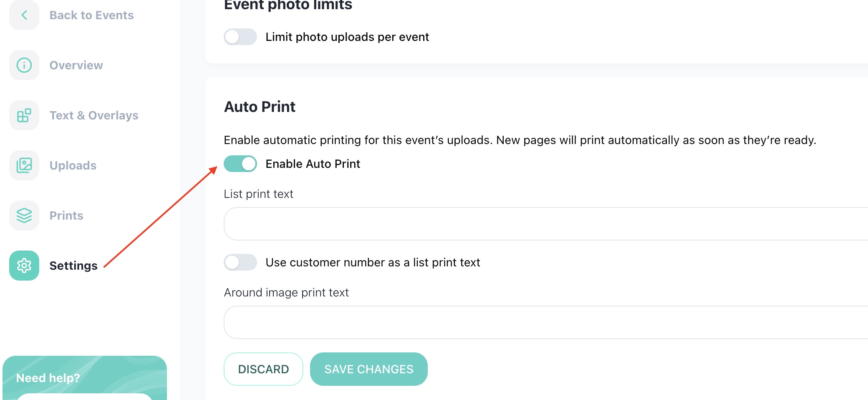The width and height of the screenshot is (868, 400).
Task: Click the List print text field
Action: click(x=542, y=224)
